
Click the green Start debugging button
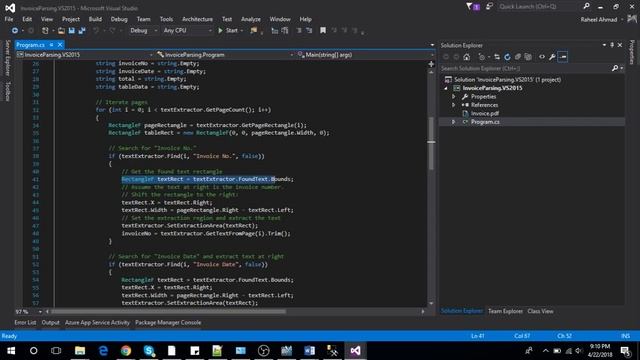(x=228, y=31)
